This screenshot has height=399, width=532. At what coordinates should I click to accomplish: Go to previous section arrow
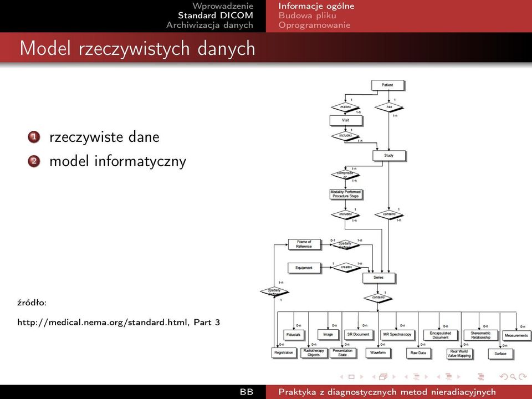click(x=438, y=377)
